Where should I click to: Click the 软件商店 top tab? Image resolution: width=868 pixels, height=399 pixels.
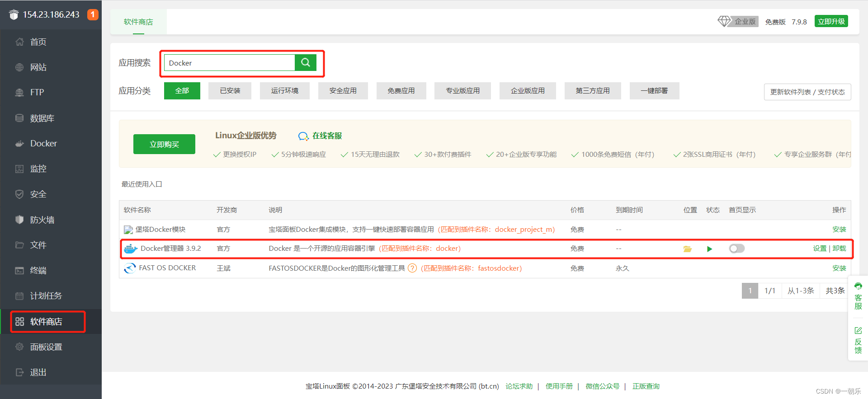(138, 22)
